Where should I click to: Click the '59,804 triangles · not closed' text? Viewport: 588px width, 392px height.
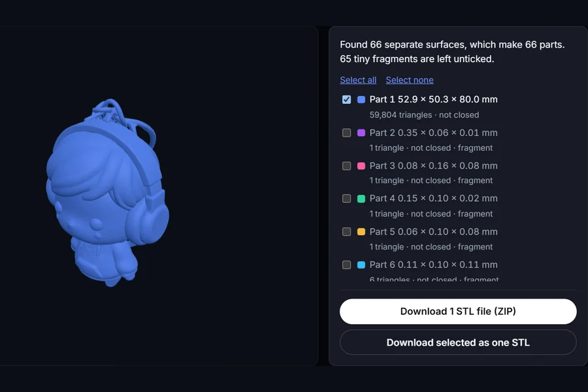(424, 115)
